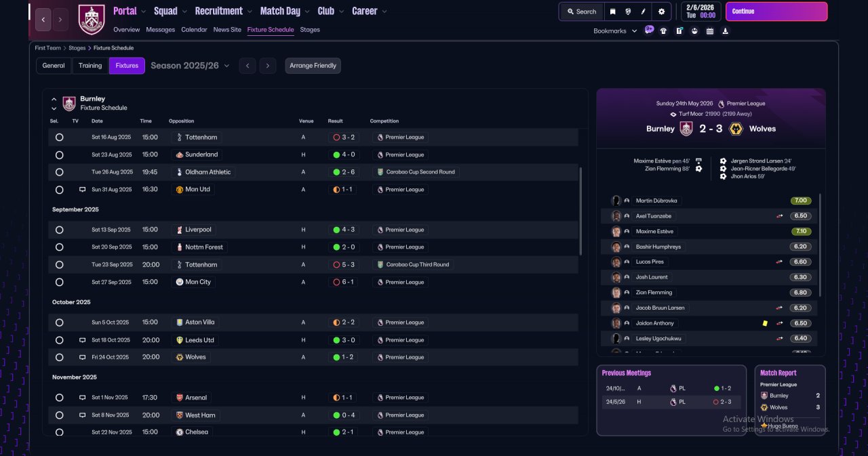Open Axel Tuanzebe's substitution arrows icon
This screenshot has height=456, width=868.
(780, 216)
